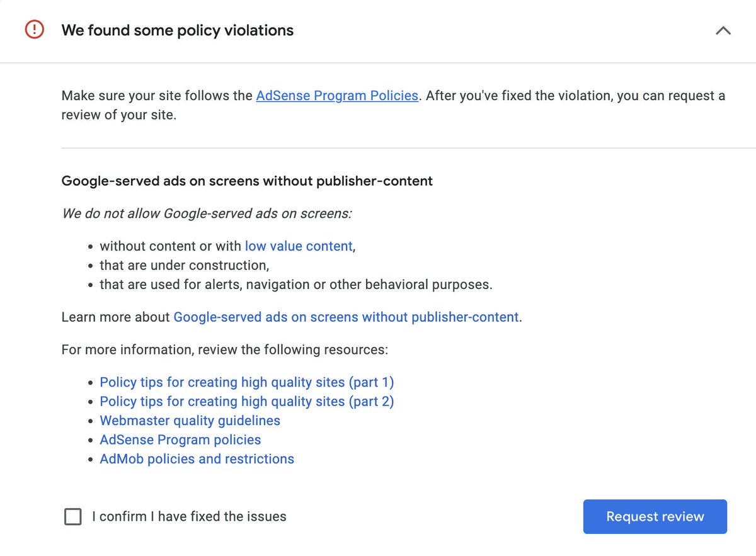
Task: Select the 'Google-served ads on screens' section heading
Action: (x=246, y=181)
